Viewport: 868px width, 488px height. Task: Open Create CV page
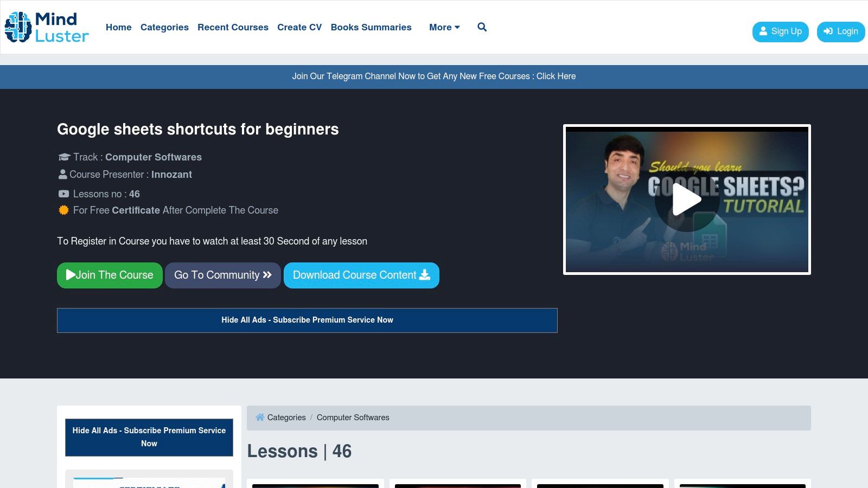point(299,27)
